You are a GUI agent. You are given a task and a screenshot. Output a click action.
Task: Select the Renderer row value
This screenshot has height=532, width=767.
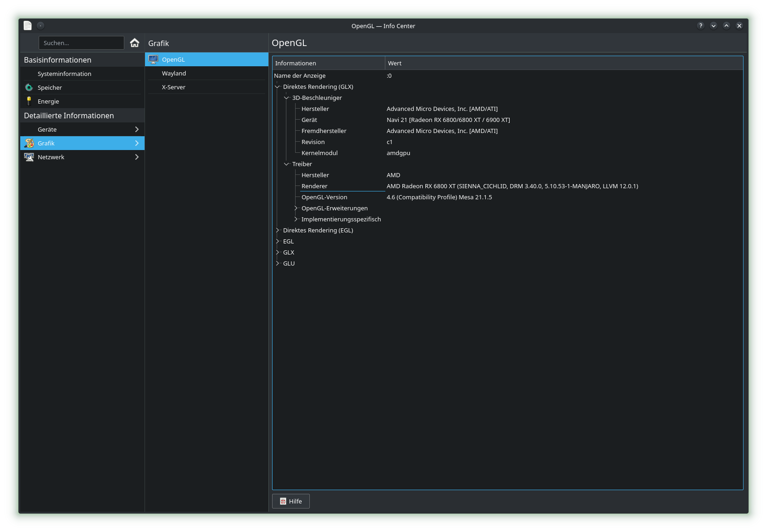coord(512,186)
